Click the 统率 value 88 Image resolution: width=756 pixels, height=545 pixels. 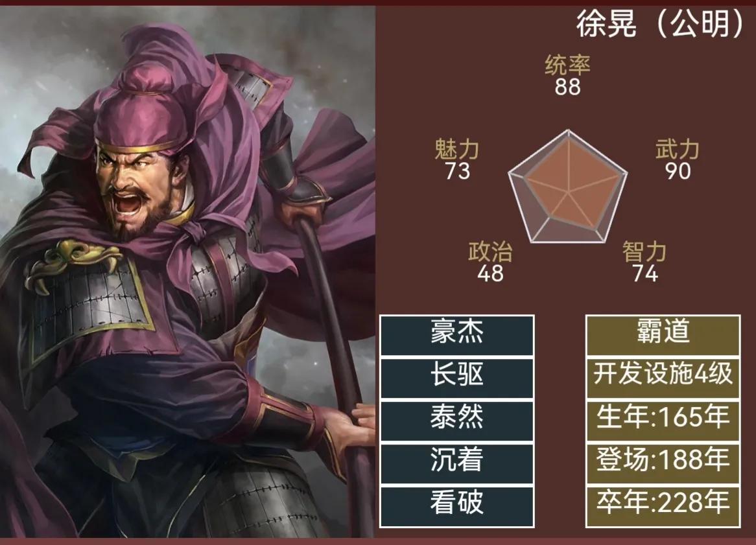click(567, 87)
